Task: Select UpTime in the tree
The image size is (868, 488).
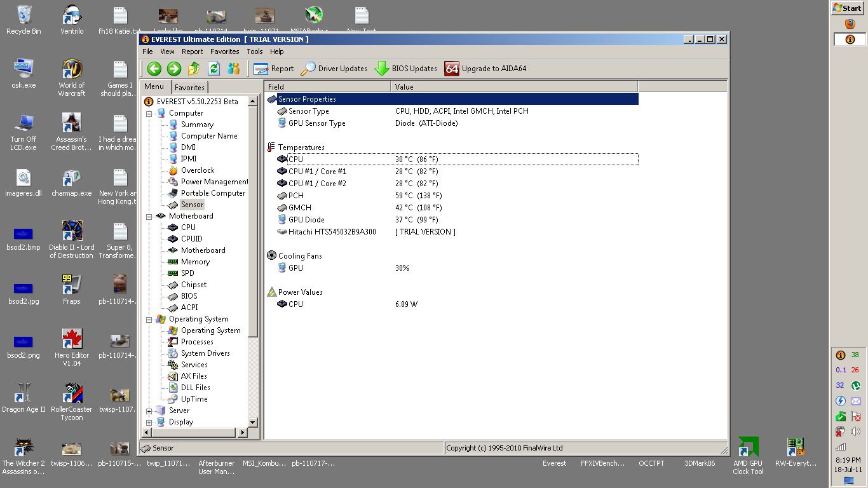Action: pyautogui.click(x=194, y=399)
